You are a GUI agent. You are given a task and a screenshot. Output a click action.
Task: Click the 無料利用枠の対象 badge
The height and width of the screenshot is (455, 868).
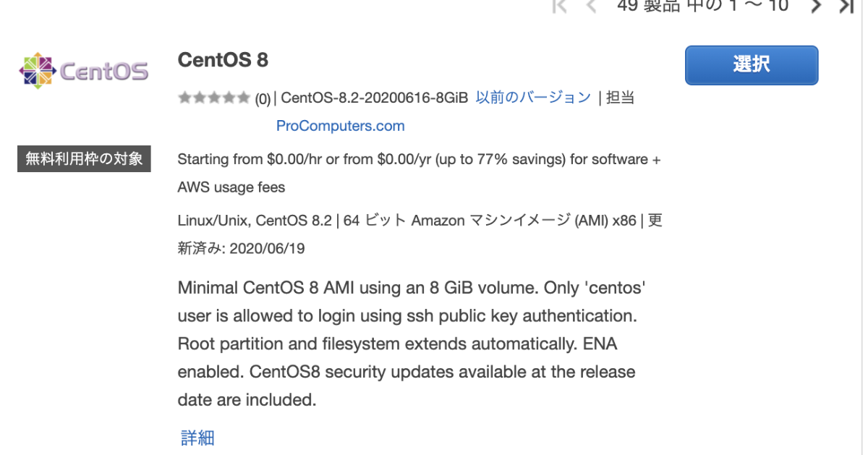[x=84, y=158]
